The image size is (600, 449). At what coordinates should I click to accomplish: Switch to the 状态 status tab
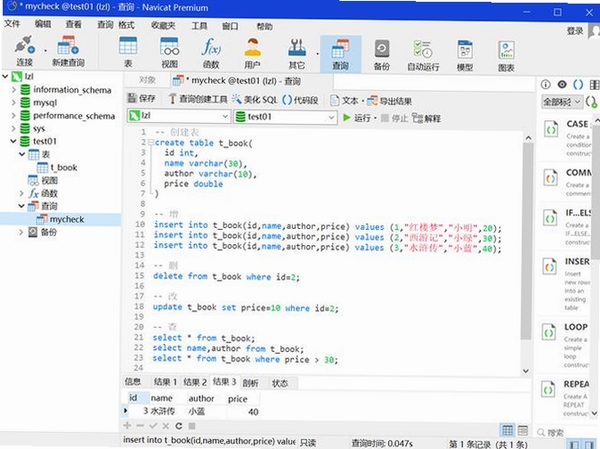(280, 383)
